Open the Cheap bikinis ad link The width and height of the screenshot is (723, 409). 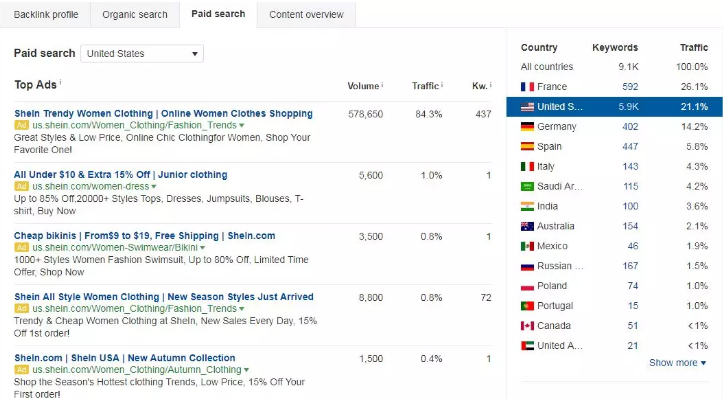click(144, 236)
